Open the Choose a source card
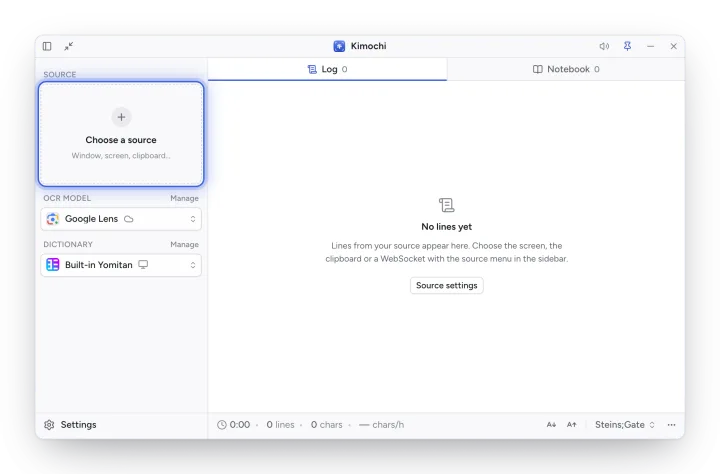The image size is (720, 474). click(x=121, y=134)
